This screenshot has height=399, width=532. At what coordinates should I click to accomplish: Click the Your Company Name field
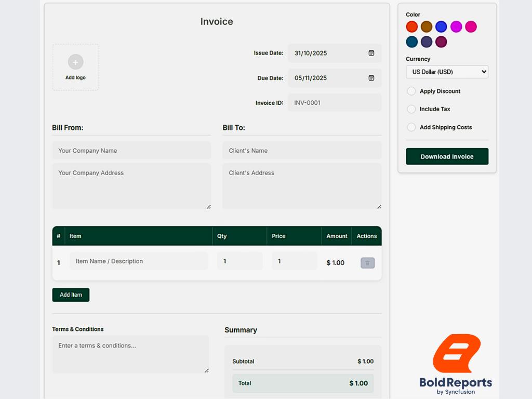[131, 150]
